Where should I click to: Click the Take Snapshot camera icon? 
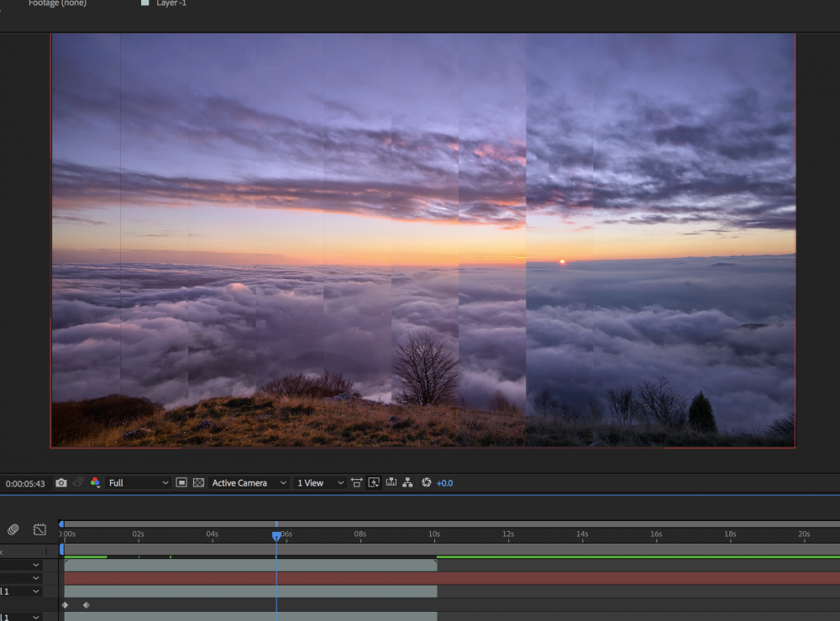click(x=61, y=483)
